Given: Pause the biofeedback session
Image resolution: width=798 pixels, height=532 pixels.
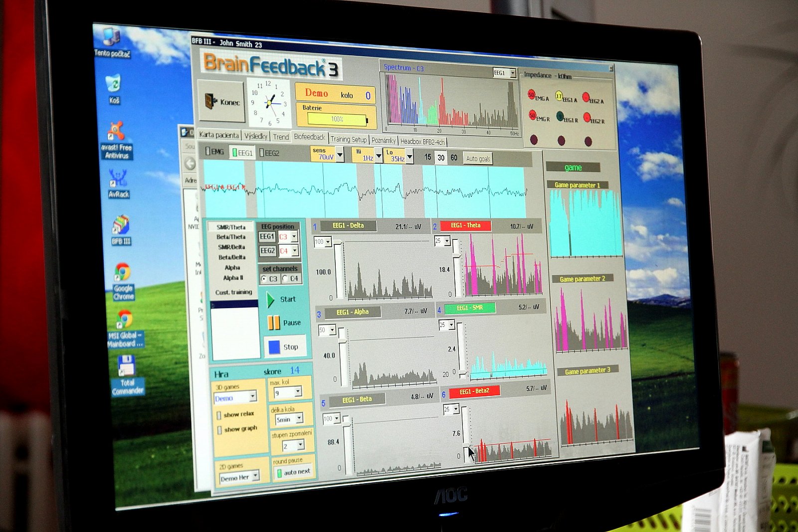Looking at the screenshot, I should click(284, 323).
